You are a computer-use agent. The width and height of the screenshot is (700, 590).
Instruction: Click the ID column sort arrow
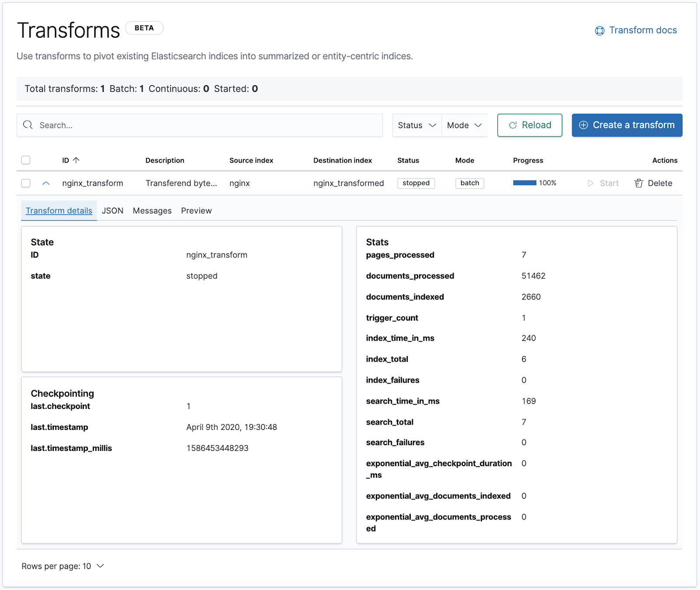pyautogui.click(x=76, y=160)
